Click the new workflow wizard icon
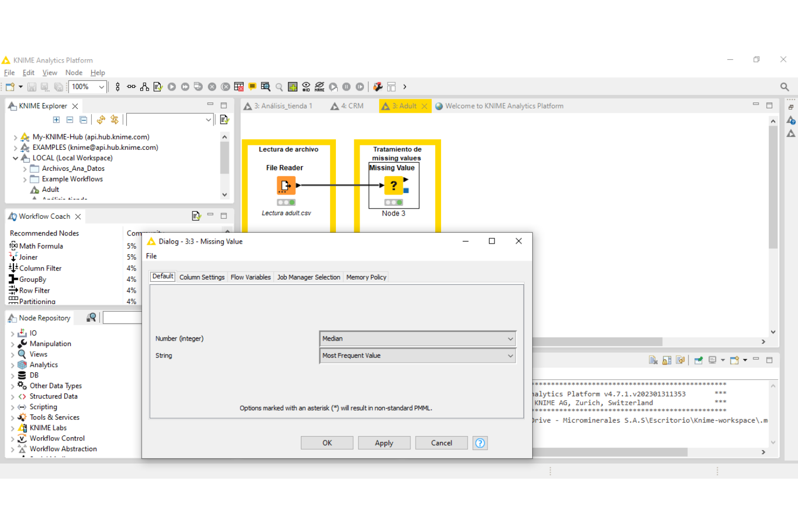Viewport: 798px width, 532px height. 10,87
